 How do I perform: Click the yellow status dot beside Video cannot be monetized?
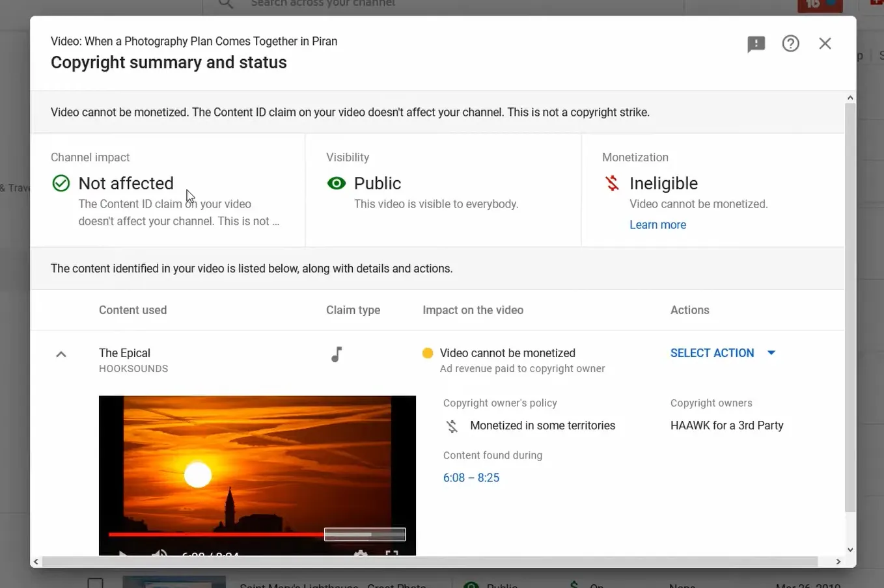428,353
